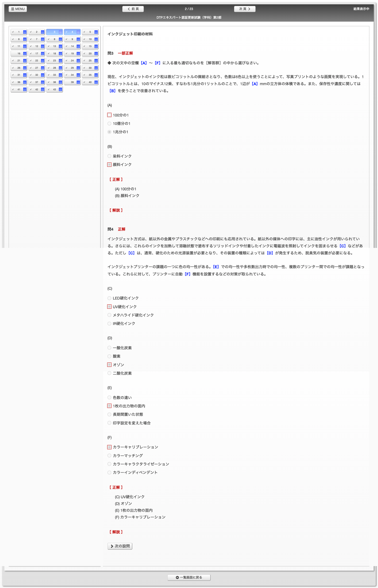Select question 1 tile in navigator

coord(19,32)
